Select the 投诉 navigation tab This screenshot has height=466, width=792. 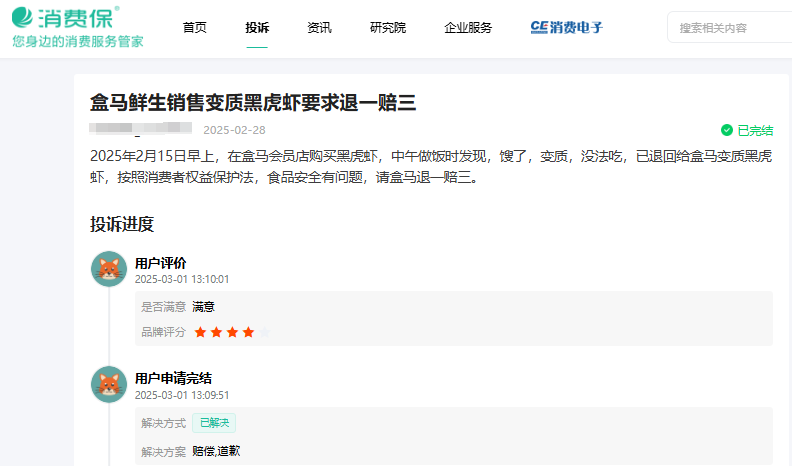click(257, 27)
